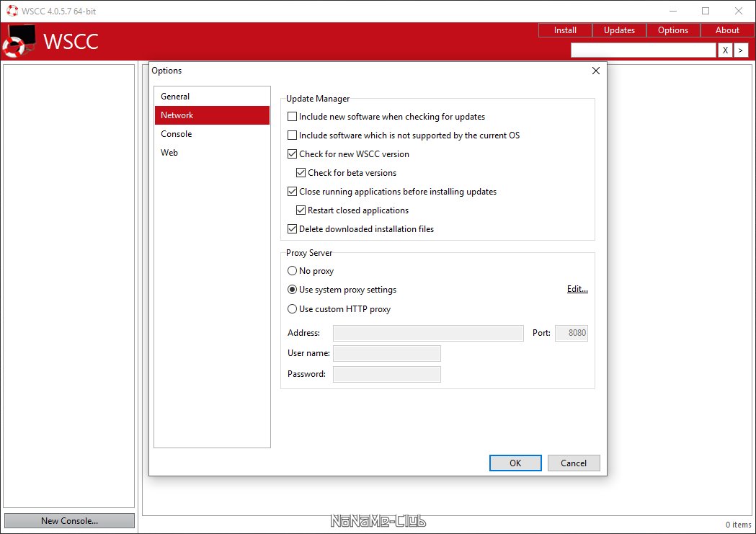
Task: Click the Edit... proxy settings link
Action: [x=577, y=290]
